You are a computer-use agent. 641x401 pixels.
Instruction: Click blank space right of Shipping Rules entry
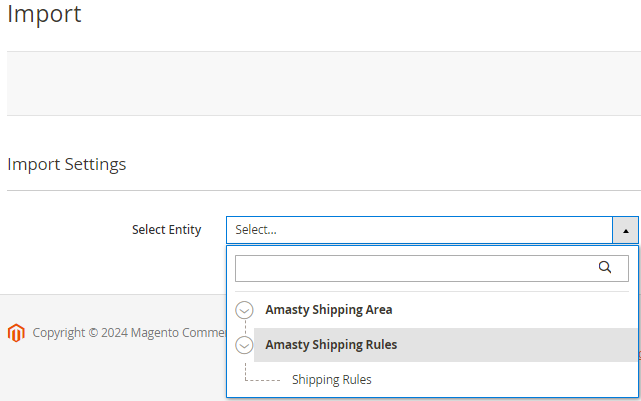point(503,380)
